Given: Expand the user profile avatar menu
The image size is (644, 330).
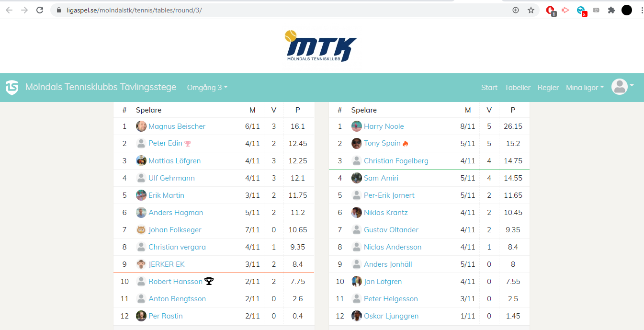Looking at the screenshot, I should click(622, 87).
